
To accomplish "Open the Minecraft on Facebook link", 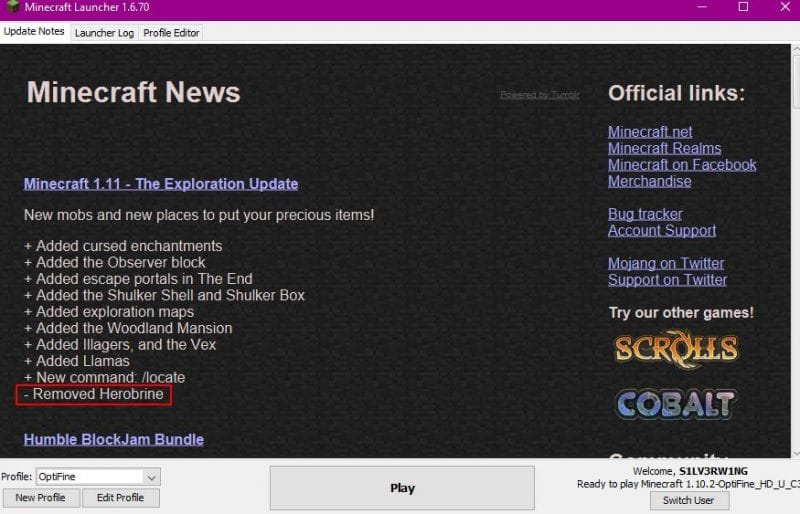I will 682,164.
